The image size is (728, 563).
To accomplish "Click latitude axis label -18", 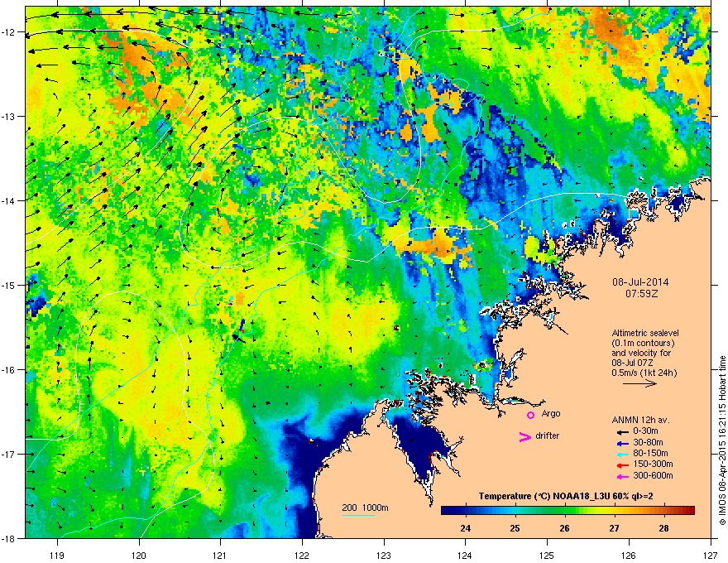I will (x=8, y=538).
